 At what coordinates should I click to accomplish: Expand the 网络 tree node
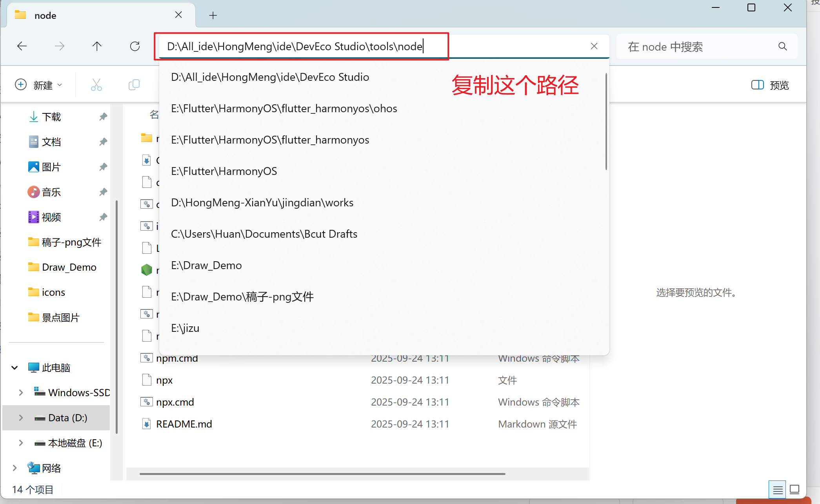click(15, 468)
